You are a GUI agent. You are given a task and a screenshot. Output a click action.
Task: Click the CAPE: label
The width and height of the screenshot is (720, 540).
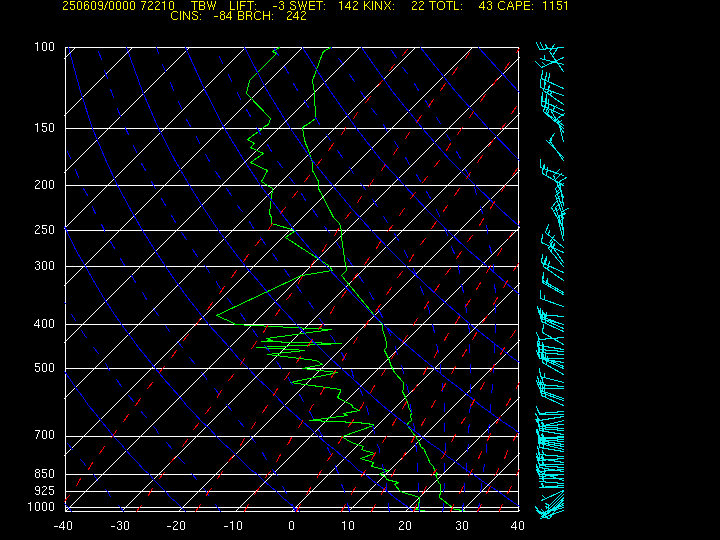point(517,6)
